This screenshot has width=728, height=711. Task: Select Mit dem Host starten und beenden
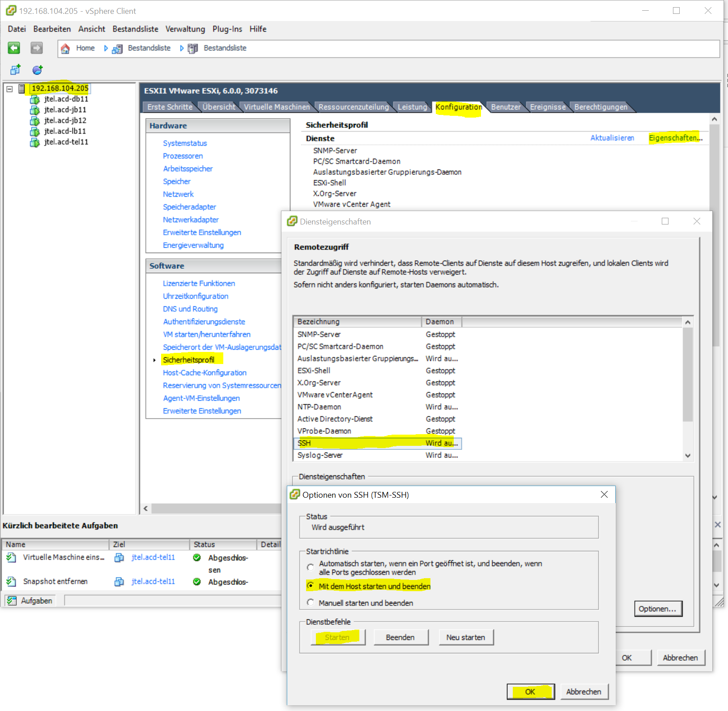click(311, 585)
